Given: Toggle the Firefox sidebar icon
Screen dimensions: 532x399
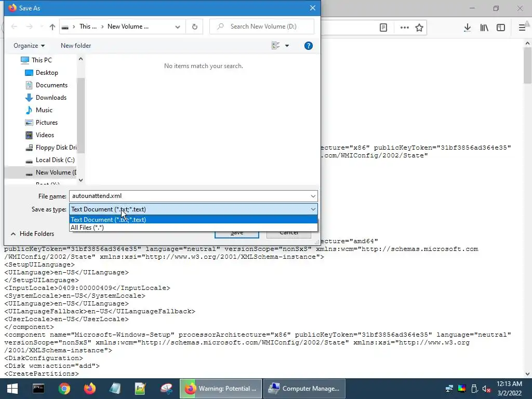Looking at the screenshot, I should pyautogui.click(x=501, y=28).
